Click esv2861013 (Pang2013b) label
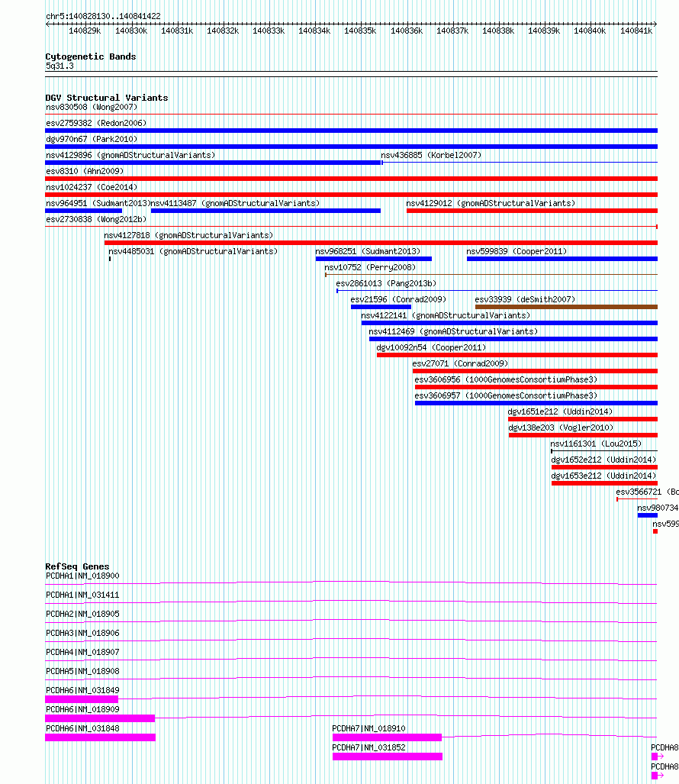The width and height of the screenshot is (679, 784). coord(386,283)
